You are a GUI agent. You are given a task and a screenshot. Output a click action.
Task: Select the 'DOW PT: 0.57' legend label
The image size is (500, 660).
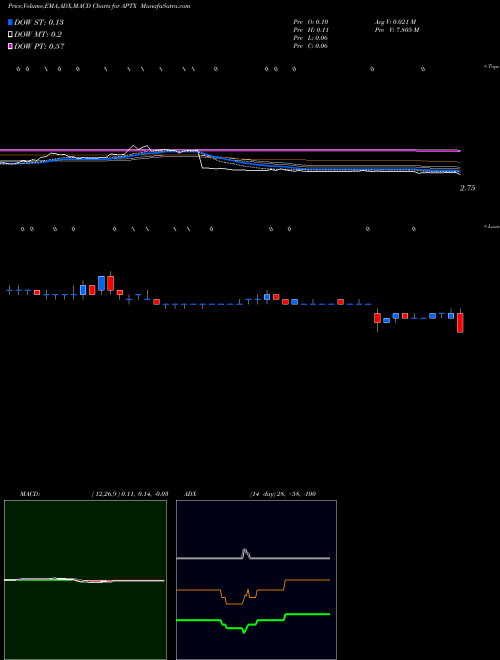click(x=39, y=47)
